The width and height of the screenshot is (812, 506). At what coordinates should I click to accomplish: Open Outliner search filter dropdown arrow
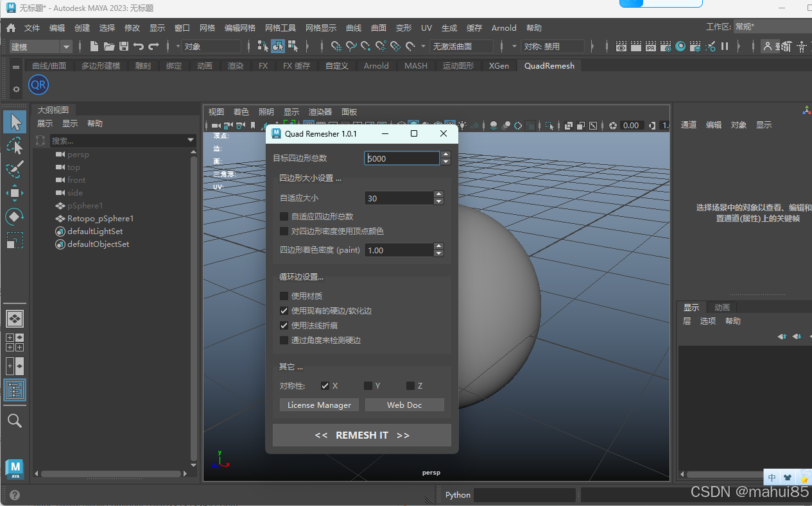tap(191, 140)
